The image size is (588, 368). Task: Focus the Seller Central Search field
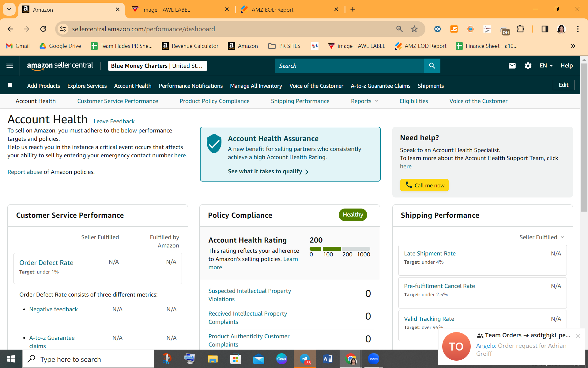(x=349, y=66)
